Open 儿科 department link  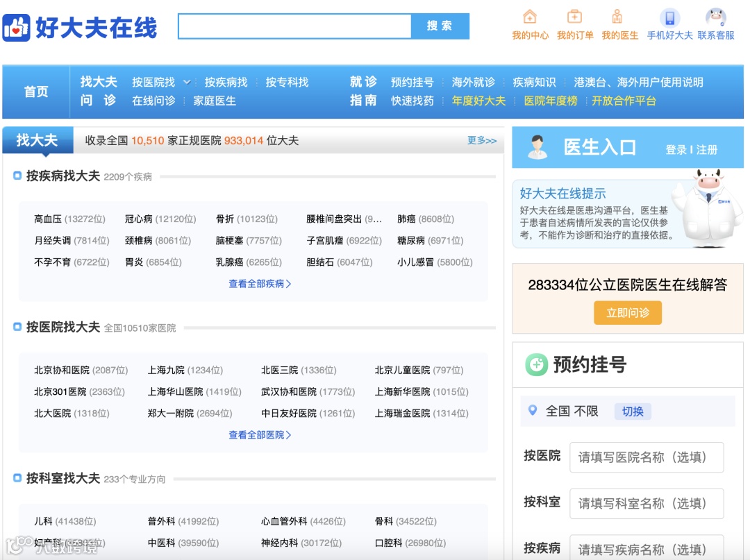[x=43, y=521]
